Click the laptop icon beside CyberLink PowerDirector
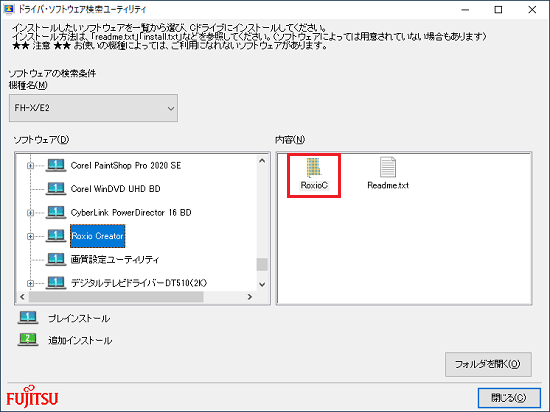550x412 pixels. [x=56, y=212]
